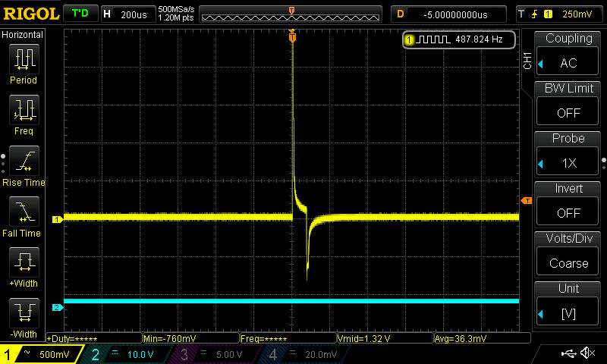Click the RIGOL logo

point(31,14)
